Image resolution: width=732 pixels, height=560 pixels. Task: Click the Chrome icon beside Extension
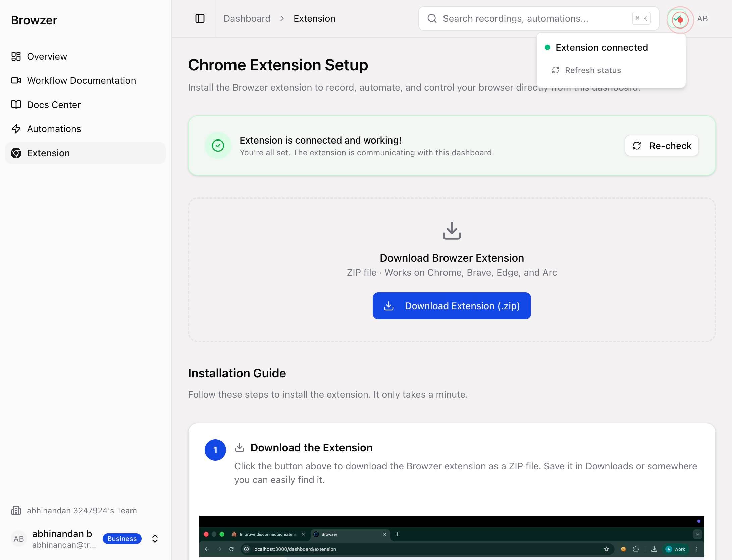click(16, 153)
